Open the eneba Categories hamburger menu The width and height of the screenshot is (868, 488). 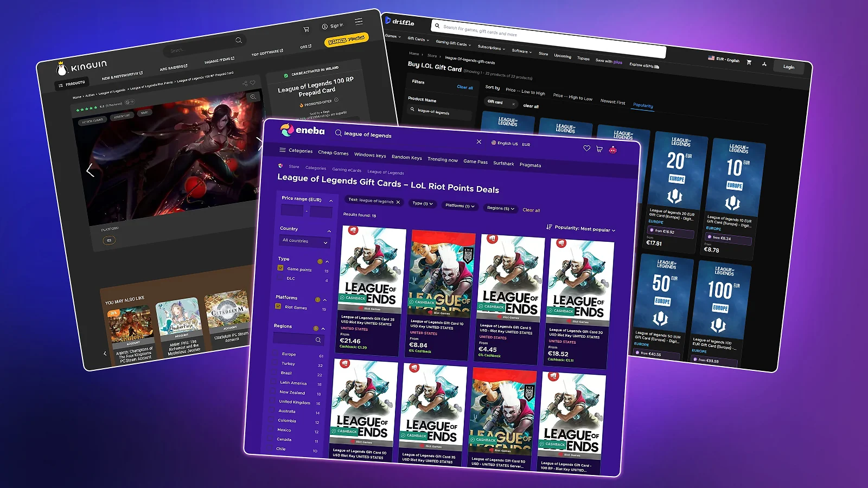tap(283, 151)
